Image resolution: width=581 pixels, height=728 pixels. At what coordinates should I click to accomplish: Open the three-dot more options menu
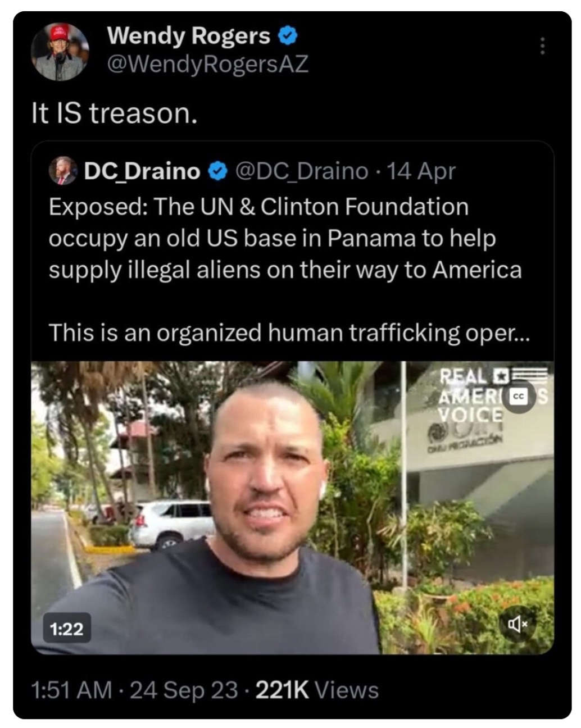pyautogui.click(x=542, y=46)
